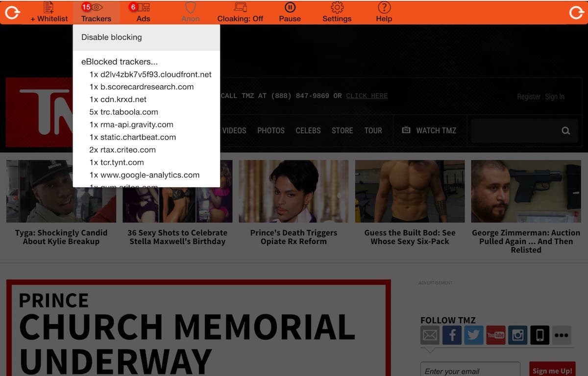This screenshot has width=588, height=376.
Task: Click the Sign me Up! button
Action: (552, 370)
